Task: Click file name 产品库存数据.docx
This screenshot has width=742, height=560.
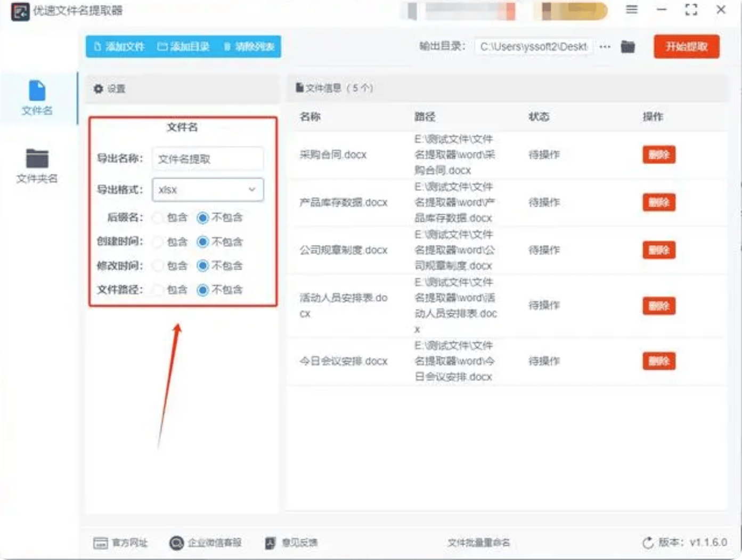Action: (344, 202)
